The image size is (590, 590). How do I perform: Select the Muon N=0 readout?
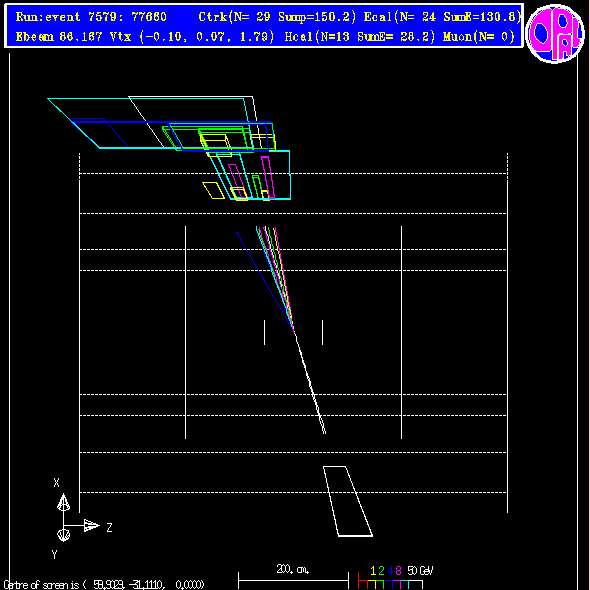pyautogui.click(x=479, y=37)
